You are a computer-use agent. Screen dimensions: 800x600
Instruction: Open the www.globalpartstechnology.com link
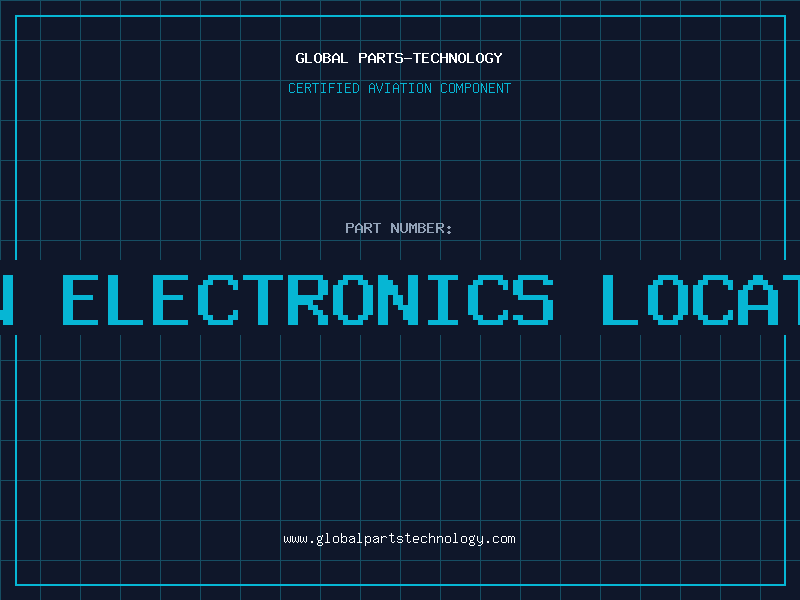point(399,539)
